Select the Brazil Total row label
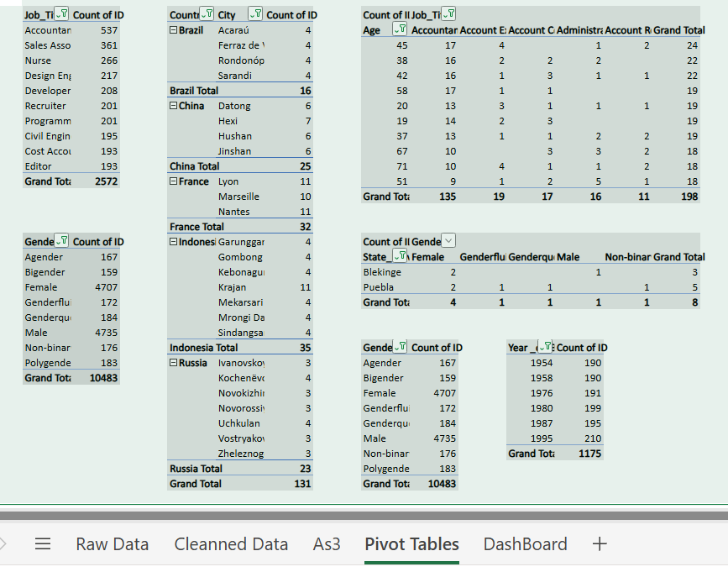Image resolution: width=728 pixels, height=572 pixels. coord(194,91)
